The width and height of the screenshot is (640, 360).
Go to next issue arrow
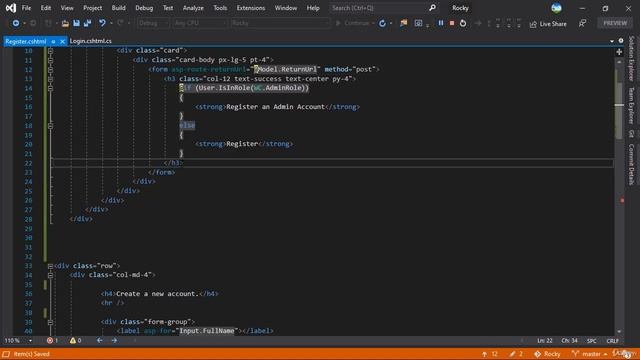114,340
